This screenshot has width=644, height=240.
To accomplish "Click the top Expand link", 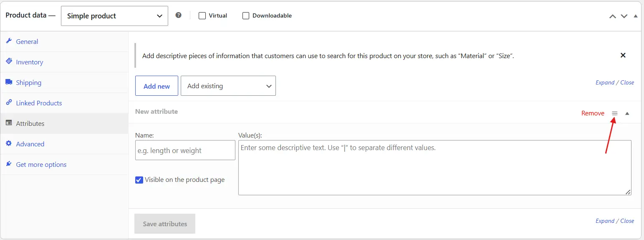I will point(605,82).
